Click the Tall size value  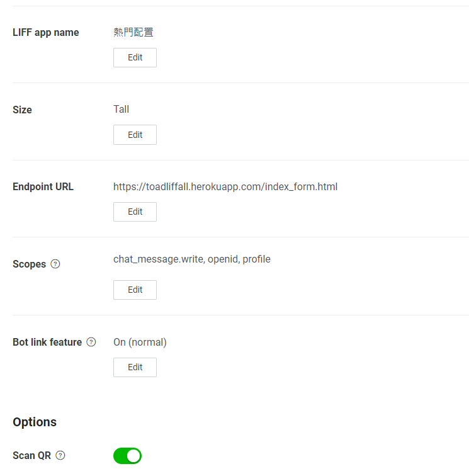click(121, 109)
